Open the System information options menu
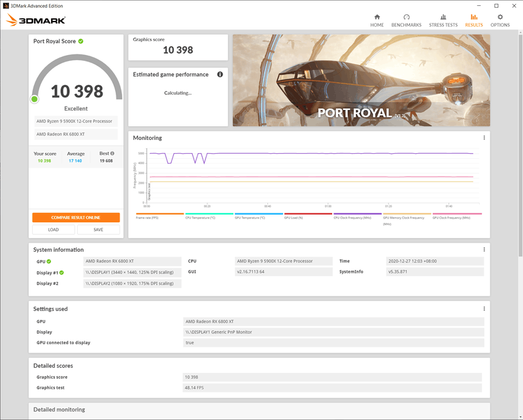This screenshot has height=420, width=523. [x=484, y=249]
